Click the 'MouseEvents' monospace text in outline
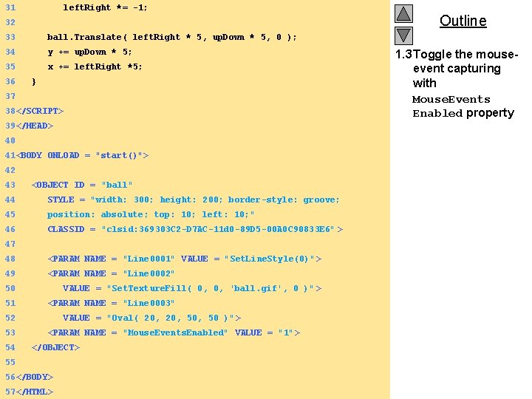532x399 pixels. 451,100
